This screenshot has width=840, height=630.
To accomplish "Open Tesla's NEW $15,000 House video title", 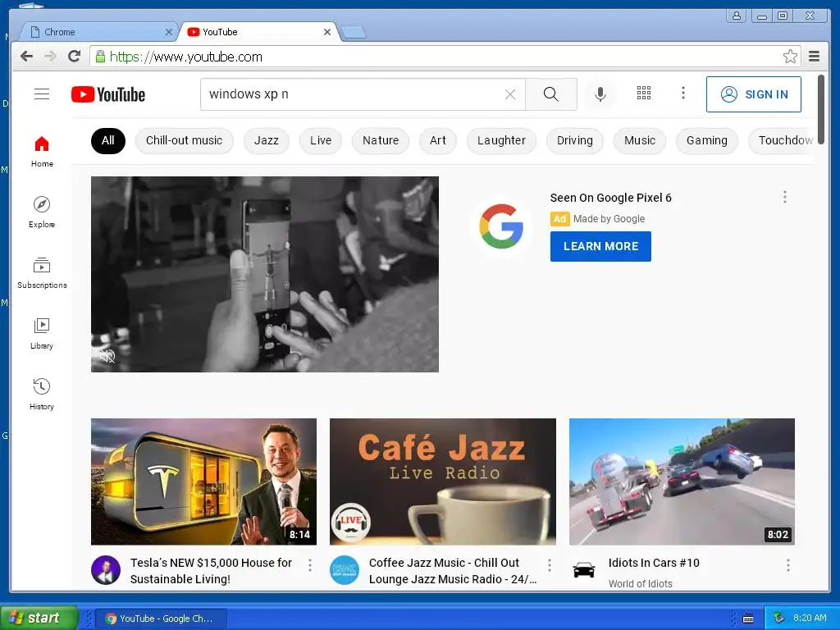I will point(211,571).
